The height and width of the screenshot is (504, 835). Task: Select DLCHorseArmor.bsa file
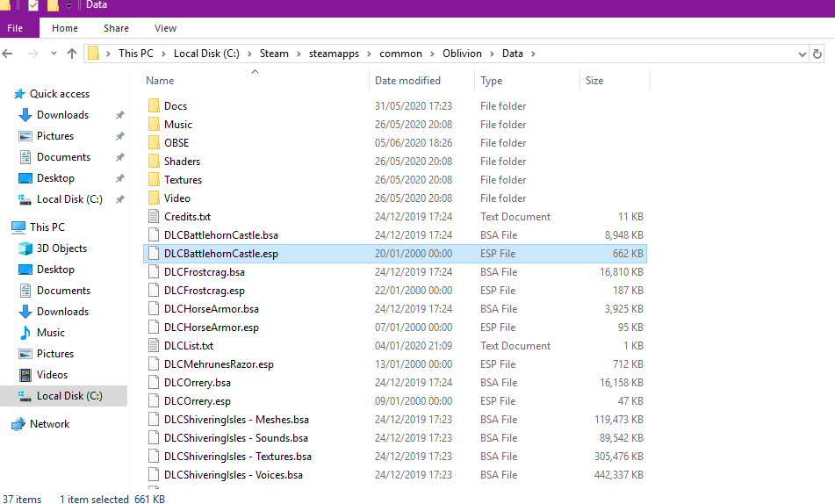pos(212,309)
